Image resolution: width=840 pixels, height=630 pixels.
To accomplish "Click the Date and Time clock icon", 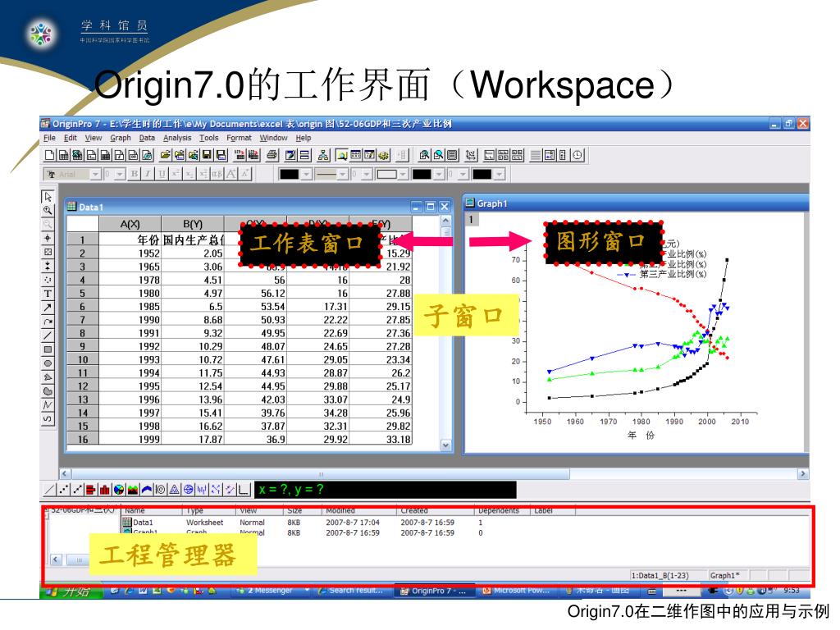I will point(577,155).
